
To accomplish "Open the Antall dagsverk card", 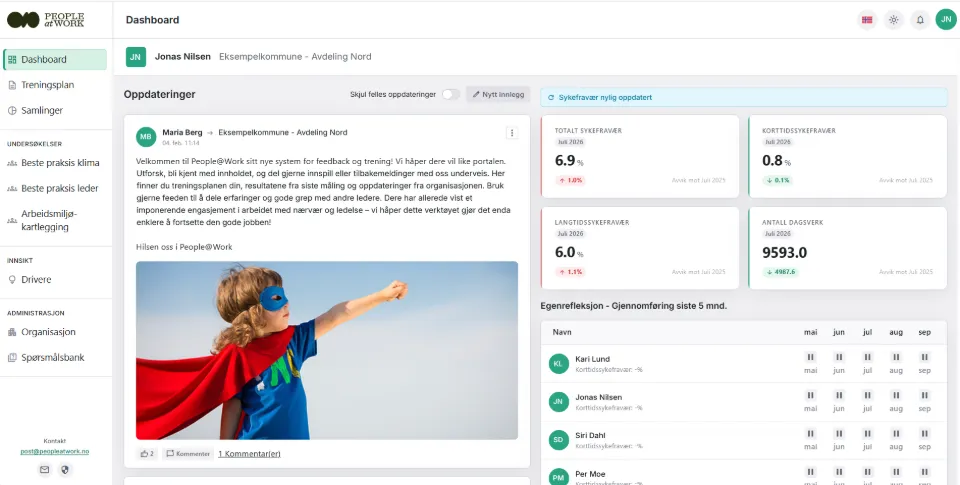I will click(847, 248).
